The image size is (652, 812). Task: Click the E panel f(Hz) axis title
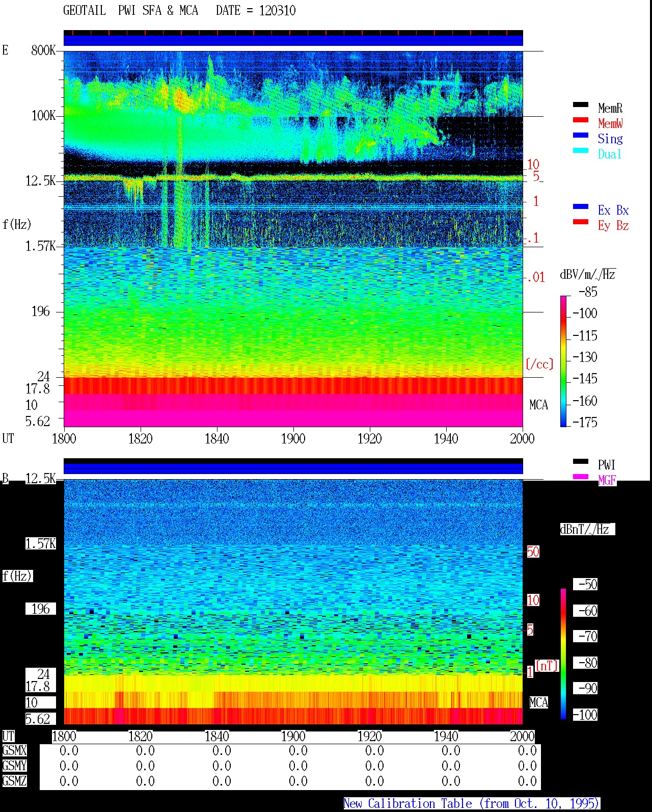click(x=17, y=224)
